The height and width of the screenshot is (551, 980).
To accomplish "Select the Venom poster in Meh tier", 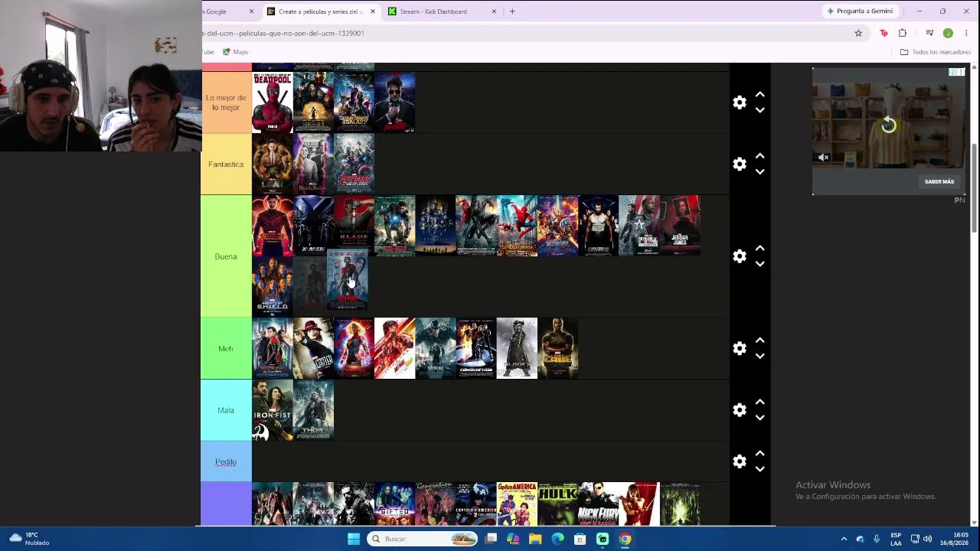I will pos(436,348).
